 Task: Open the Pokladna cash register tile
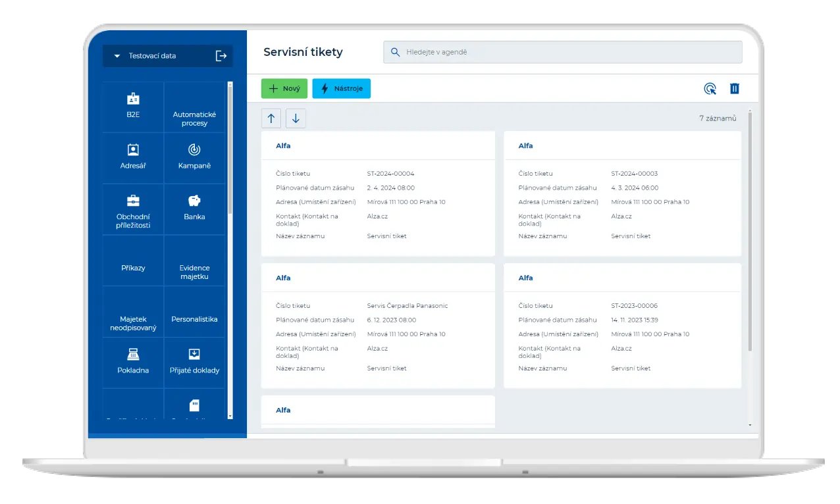(x=133, y=361)
